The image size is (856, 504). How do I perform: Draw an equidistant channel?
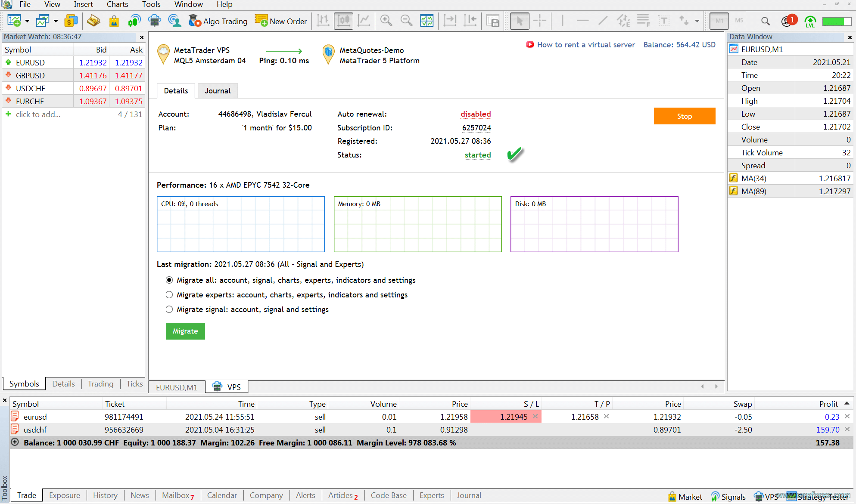pos(623,21)
